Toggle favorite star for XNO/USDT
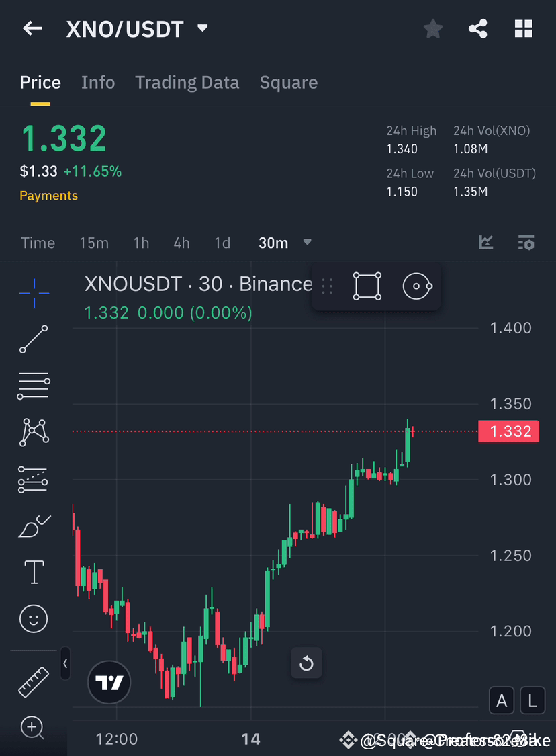Viewport: 556px width, 756px height. click(x=432, y=28)
